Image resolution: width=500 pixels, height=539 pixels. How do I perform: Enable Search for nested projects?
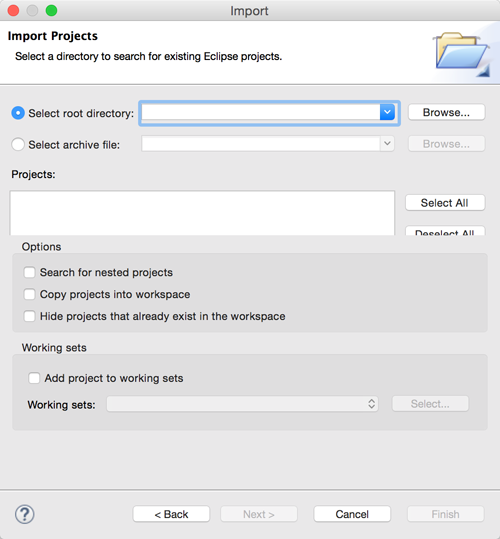pos(29,272)
